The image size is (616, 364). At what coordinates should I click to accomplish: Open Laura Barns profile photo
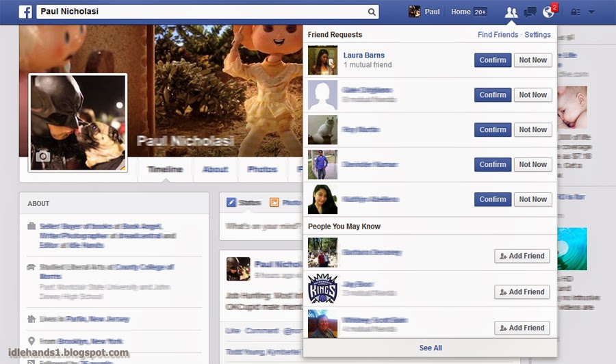click(x=322, y=60)
